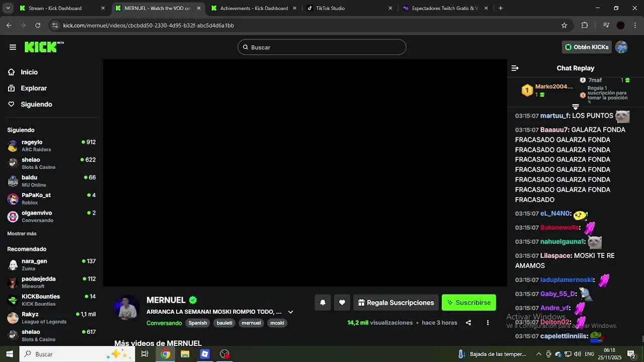The height and width of the screenshot is (362, 644).
Task: Open the hamburger sidebar menu
Action: 13,47
